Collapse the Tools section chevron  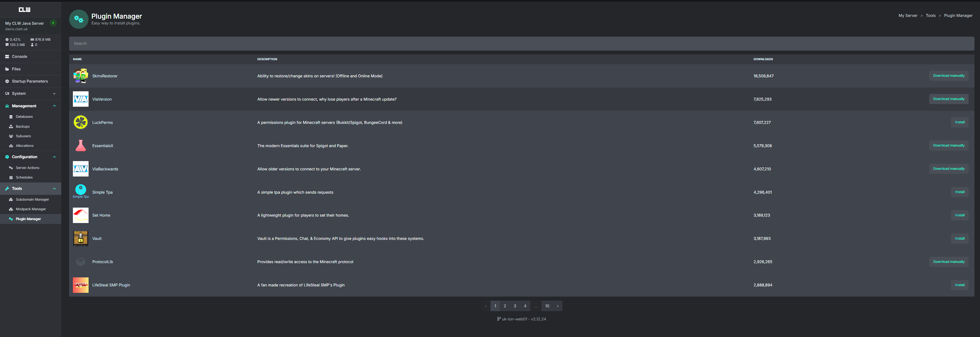tap(54, 188)
